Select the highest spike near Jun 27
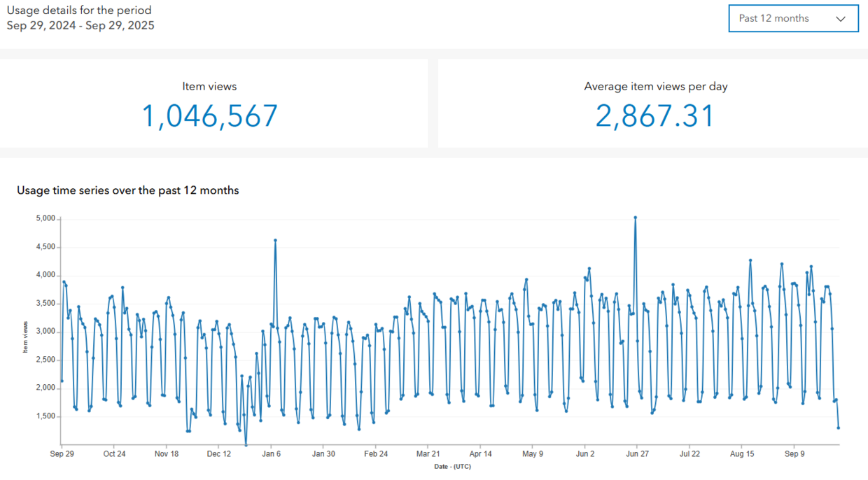The height and width of the screenshot is (480, 868). click(636, 217)
